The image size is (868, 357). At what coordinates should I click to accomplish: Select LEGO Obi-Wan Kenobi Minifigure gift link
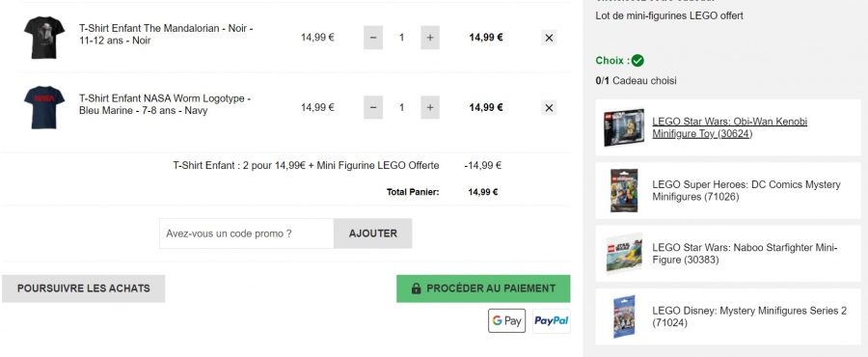coord(730,127)
